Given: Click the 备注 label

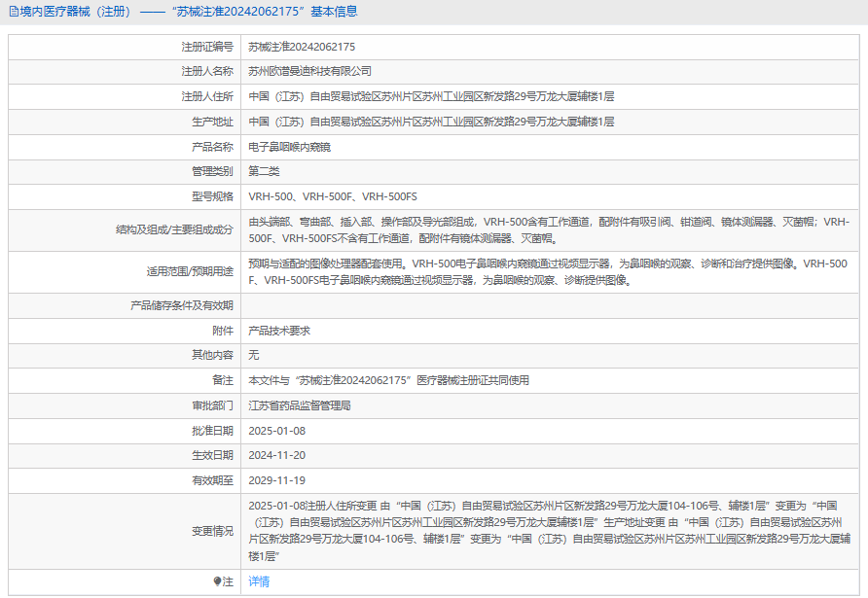Looking at the screenshot, I should (x=223, y=380).
